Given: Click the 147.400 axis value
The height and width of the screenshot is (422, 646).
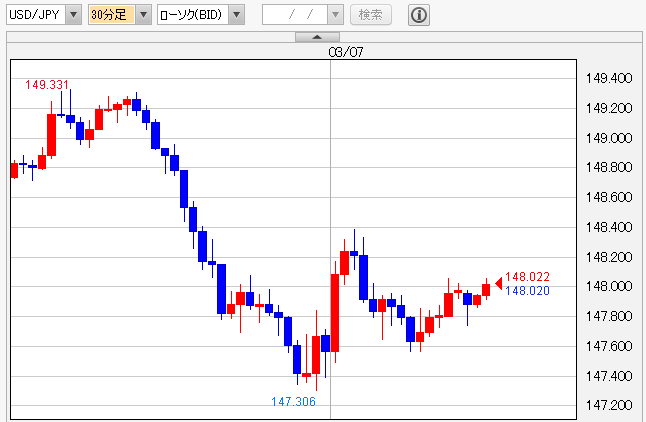Looking at the screenshot, I should click(x=609, y=376).
